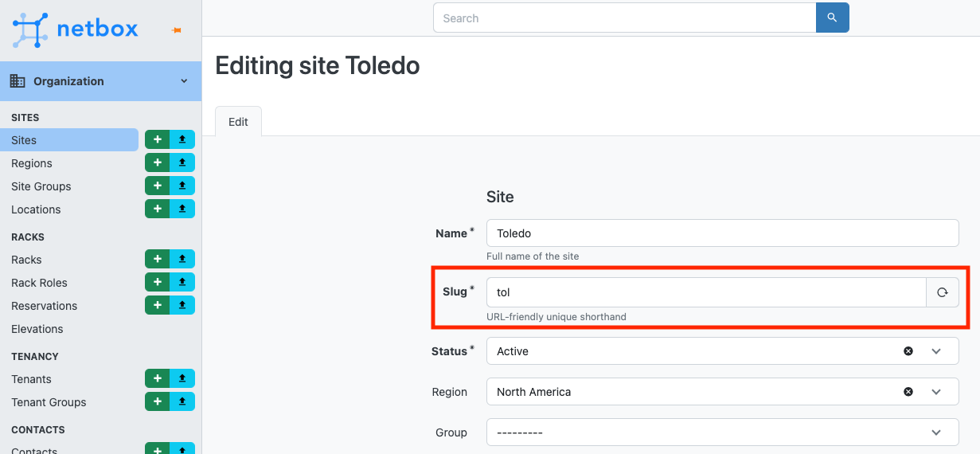The height and width of the screenshot is (454, 980).
Task: Click import icon beside Rack Roles
Action: [x=182, y=283]
